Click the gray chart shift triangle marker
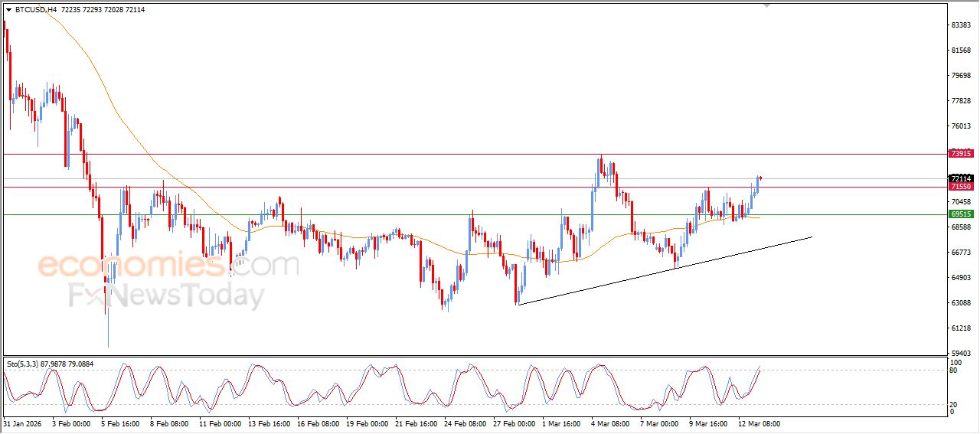Image resolution: width=980 pixels, height=434 pixels. pyautogui.click(x=766, y=5)
